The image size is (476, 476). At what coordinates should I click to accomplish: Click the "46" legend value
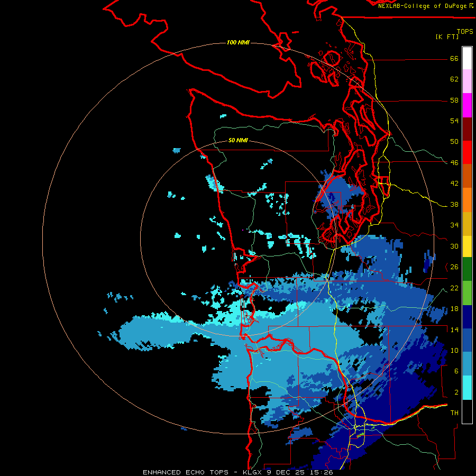(x=454, y=163)
